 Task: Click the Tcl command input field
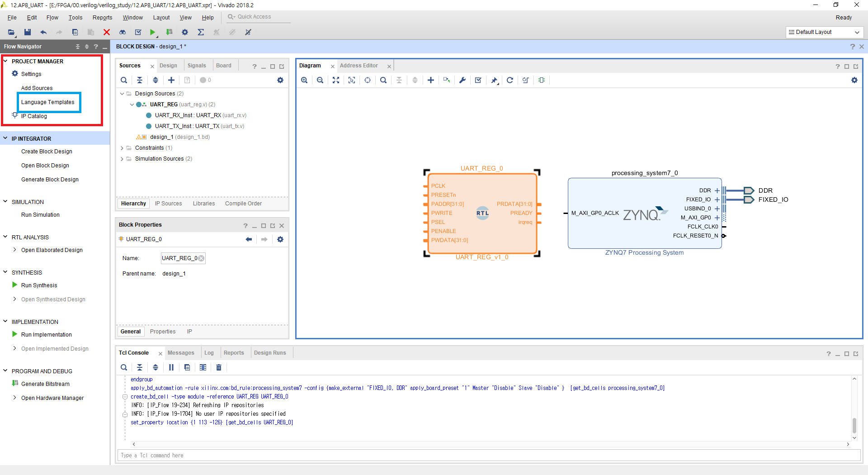coord(489,455)
